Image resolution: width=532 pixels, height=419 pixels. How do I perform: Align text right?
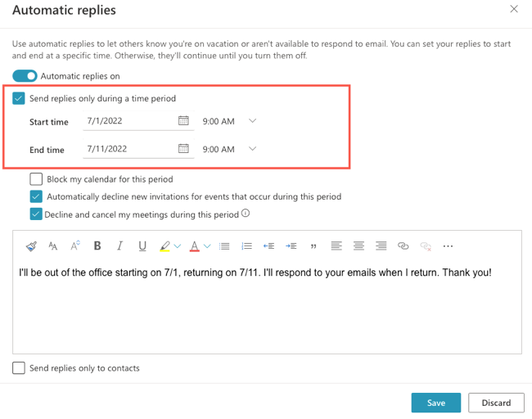coord(381,246)
